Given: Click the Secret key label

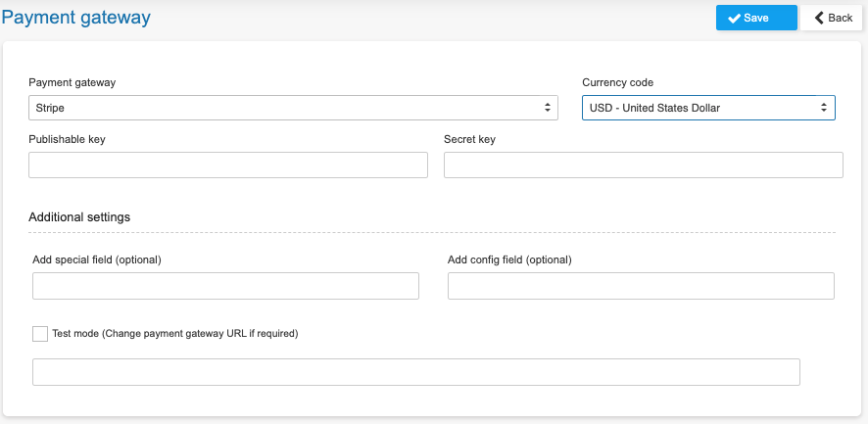Looking at the screenshot, I should pos(469,139).
